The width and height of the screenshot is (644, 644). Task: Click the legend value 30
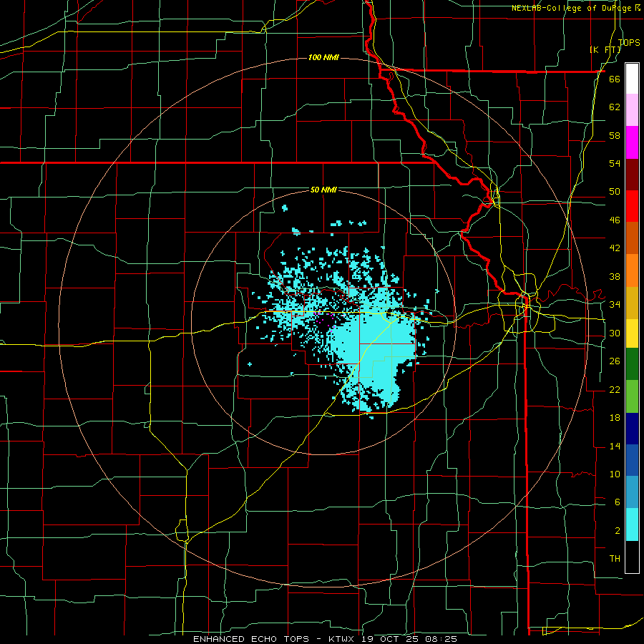pyautogui.click(x=615, y=333)
